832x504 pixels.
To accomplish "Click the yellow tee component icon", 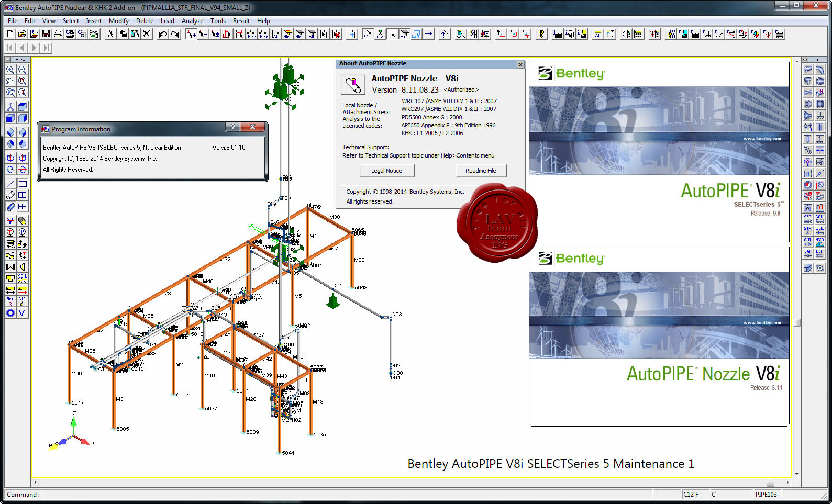I will pyautogui.click(x=10, y=278).
